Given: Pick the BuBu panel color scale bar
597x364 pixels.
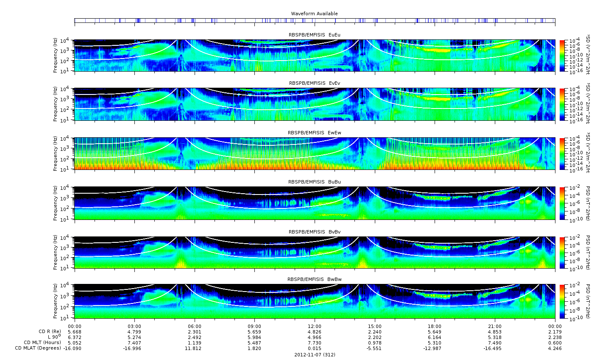Looking at the screenshot, I should coord(562,203).
